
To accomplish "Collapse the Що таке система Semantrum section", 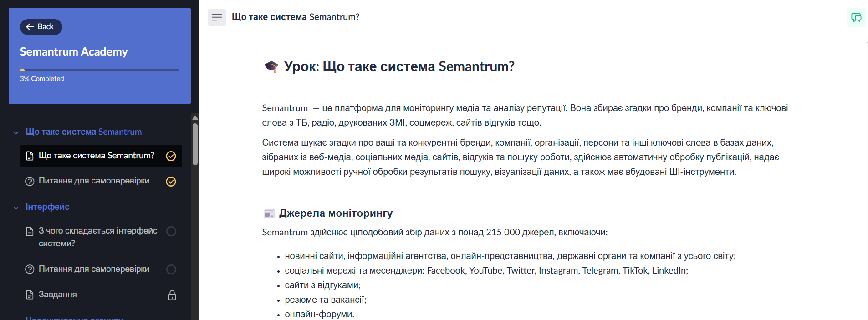I will tap(16, 132).
